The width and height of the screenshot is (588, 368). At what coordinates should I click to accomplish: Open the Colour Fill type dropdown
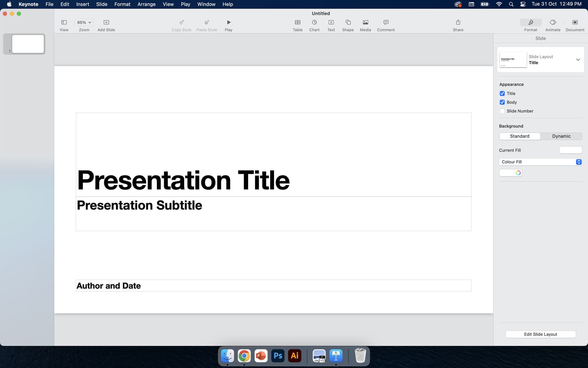pyautogui.click(x=579, y=162)
